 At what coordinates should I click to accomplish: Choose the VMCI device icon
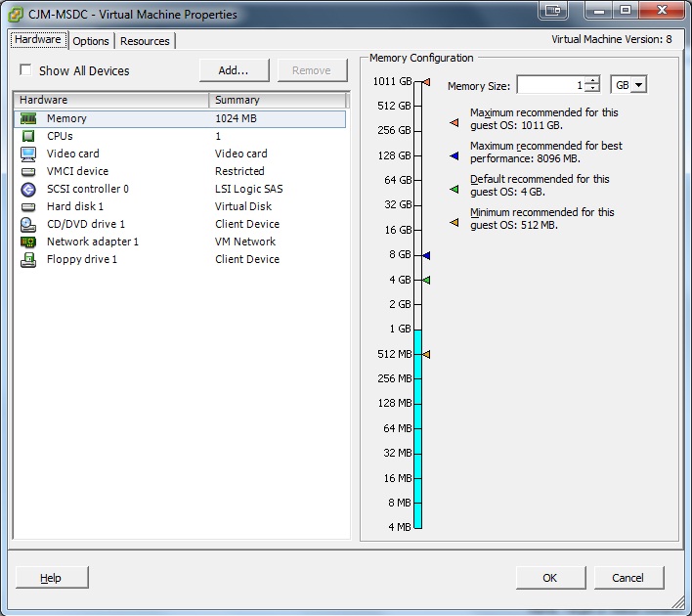coord(28,171)
